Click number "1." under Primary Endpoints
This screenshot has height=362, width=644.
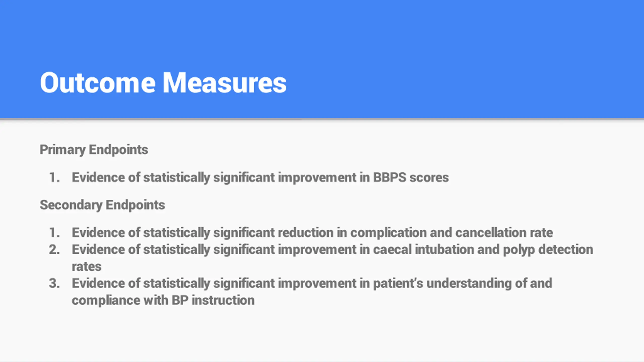click(x=54, y=177)
